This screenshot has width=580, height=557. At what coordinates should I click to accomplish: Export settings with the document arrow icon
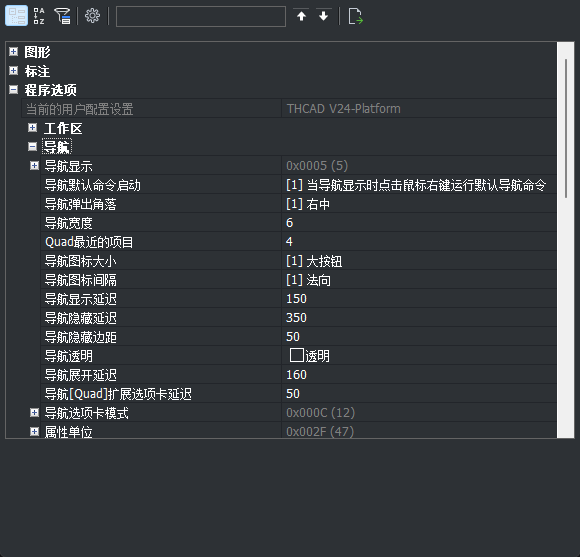click(x=355, y=16)
